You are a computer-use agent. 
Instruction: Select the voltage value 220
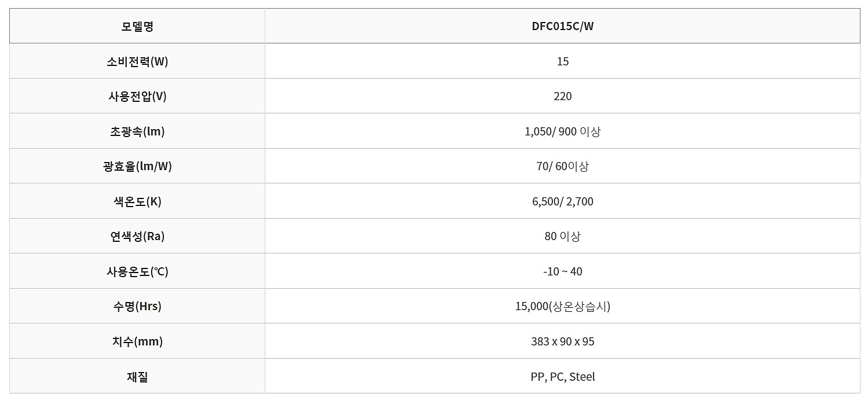[562, 96]
